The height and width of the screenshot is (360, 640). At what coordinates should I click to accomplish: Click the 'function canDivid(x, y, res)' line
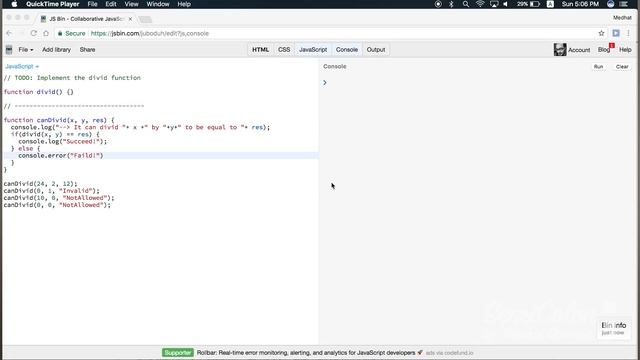pyautogui.click(x=59, y=120)
